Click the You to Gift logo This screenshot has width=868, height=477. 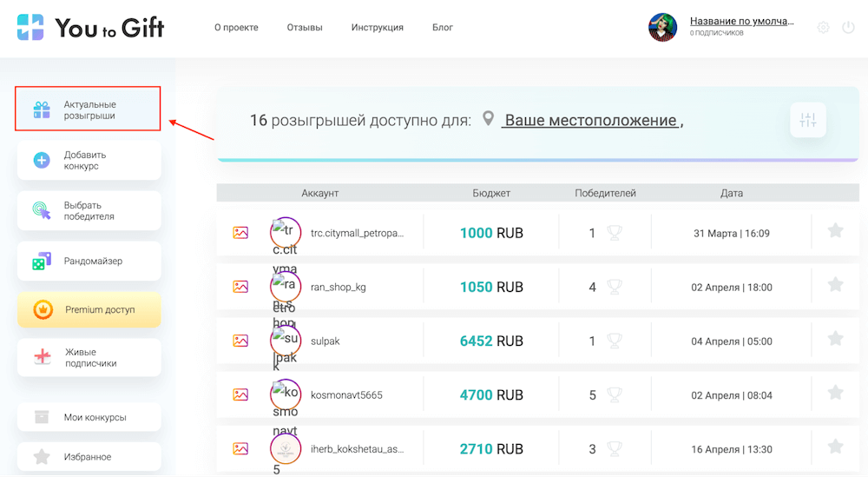point(90,27)
